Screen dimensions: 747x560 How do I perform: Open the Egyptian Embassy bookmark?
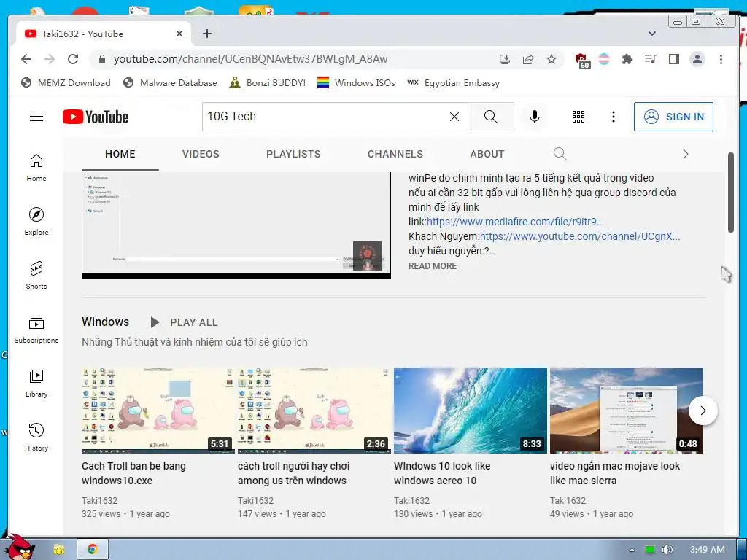point(453,83)
